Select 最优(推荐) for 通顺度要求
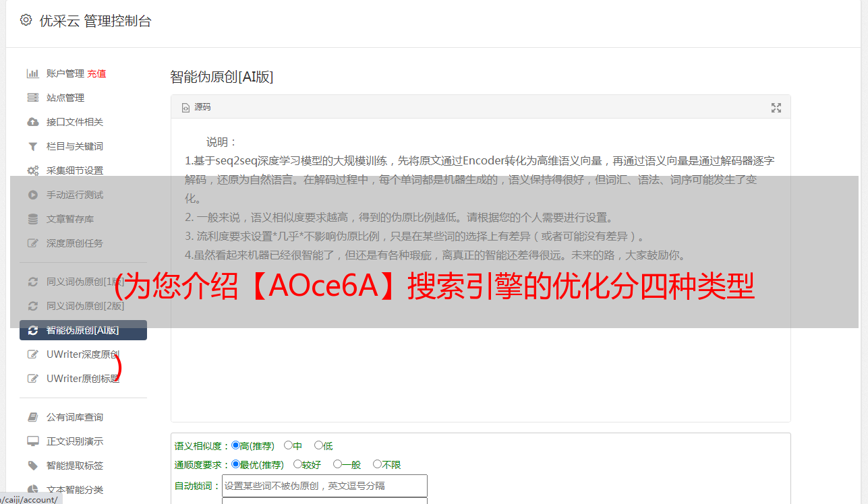The height and width of the screenshot is (504, 868). click(235, 464)
